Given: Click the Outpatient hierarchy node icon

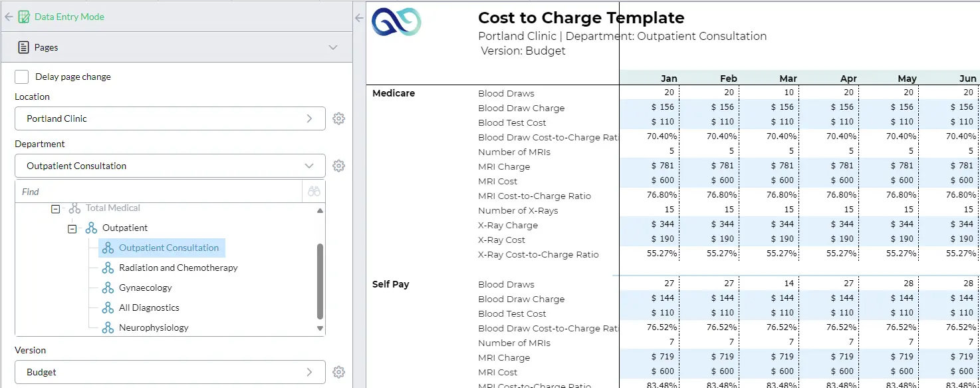Looking at the screenshot, I should [x=91, y=228].
